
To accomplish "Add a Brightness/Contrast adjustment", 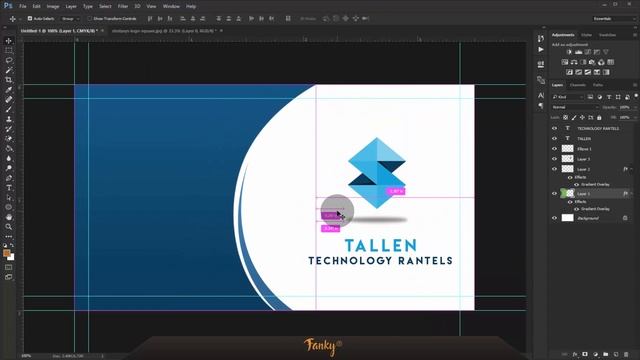I will point(569,52).
